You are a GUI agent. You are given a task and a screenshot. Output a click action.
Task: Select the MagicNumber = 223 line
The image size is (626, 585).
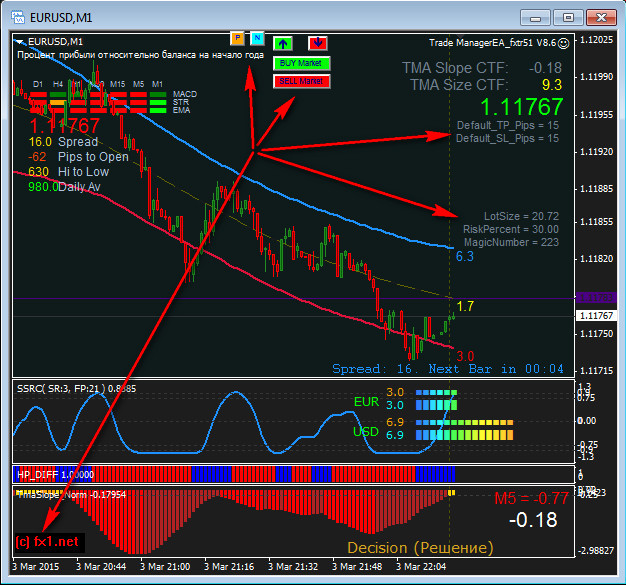511,242
